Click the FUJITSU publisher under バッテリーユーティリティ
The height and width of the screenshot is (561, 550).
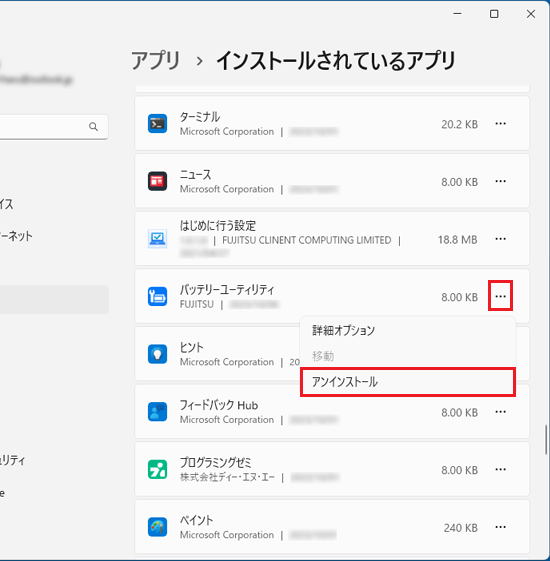coord(196,304)
